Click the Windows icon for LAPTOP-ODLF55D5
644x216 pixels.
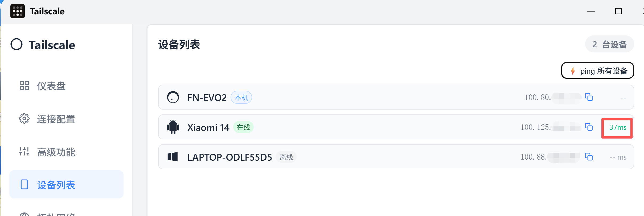173,157
